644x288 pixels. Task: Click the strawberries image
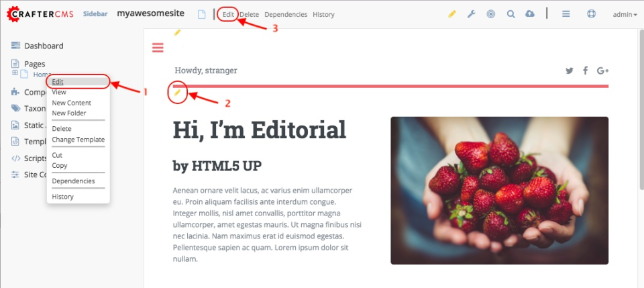point(499,191)
